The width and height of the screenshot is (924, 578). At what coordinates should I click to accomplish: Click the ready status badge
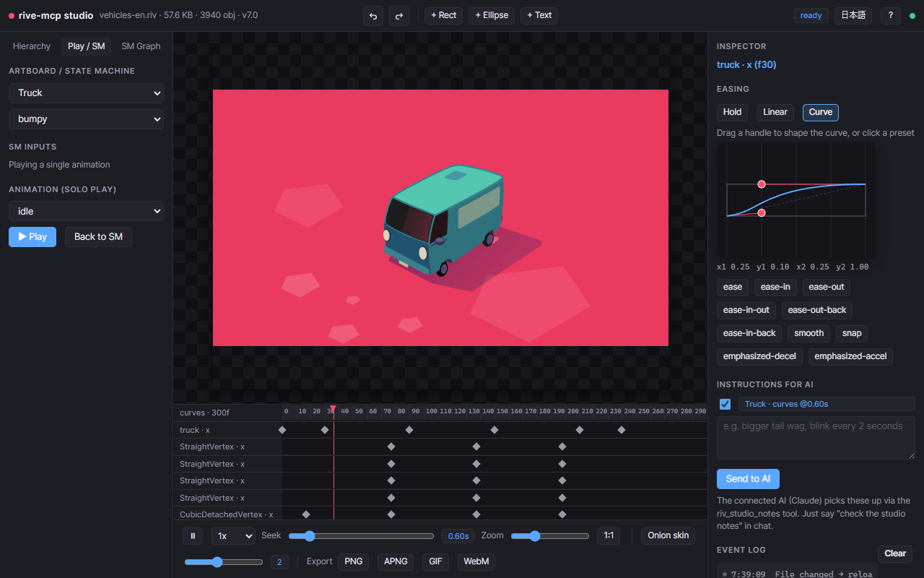pos(811,15)
